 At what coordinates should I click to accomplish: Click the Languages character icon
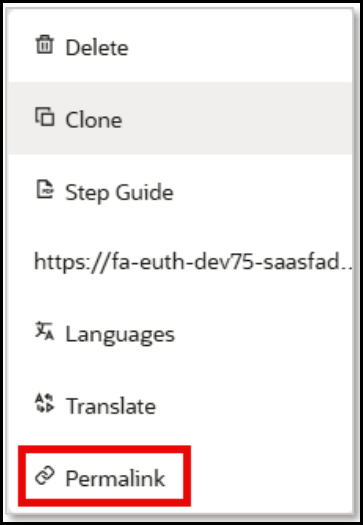[45, 331]
